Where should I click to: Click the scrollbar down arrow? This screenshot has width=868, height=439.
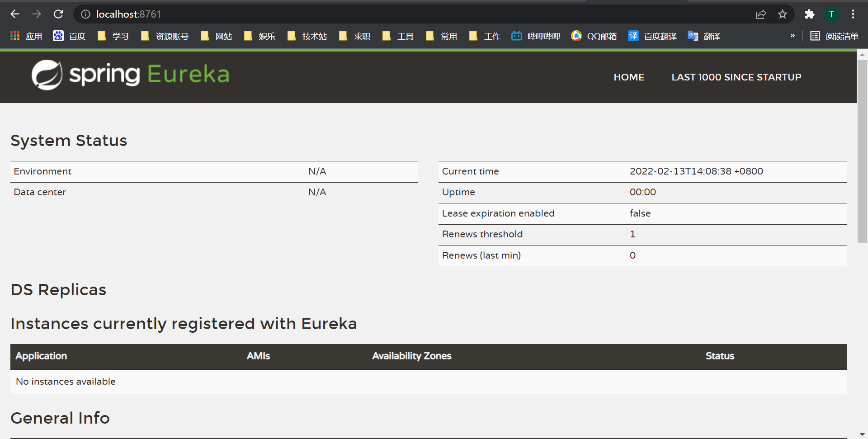[862, 434]
